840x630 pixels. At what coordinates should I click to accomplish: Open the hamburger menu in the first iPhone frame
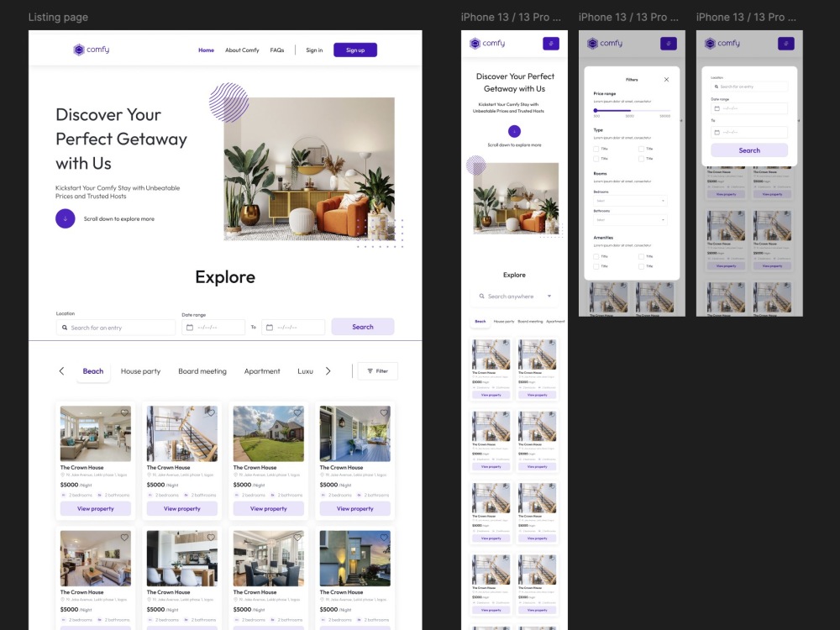click(551, 44)
